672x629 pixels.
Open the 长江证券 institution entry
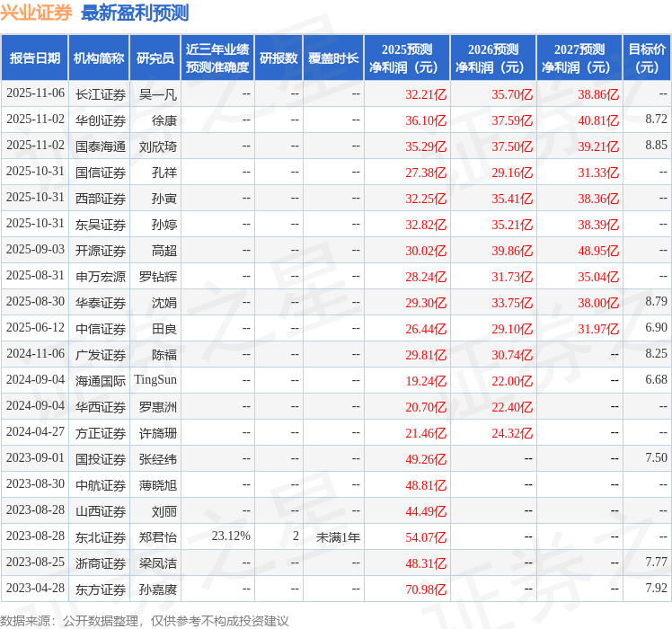[x=101, y=94]
